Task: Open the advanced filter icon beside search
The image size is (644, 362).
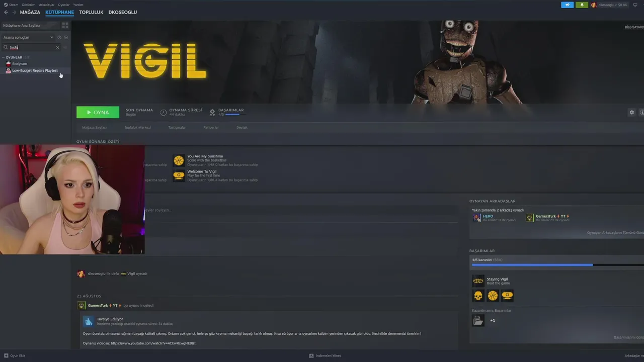Action: 65,47
